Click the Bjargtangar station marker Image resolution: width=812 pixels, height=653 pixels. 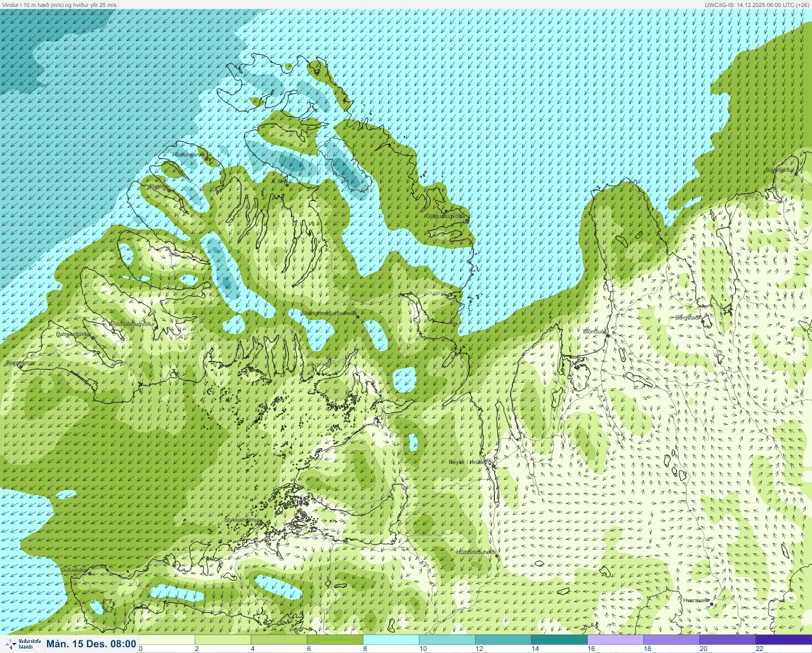pos(21,366)
